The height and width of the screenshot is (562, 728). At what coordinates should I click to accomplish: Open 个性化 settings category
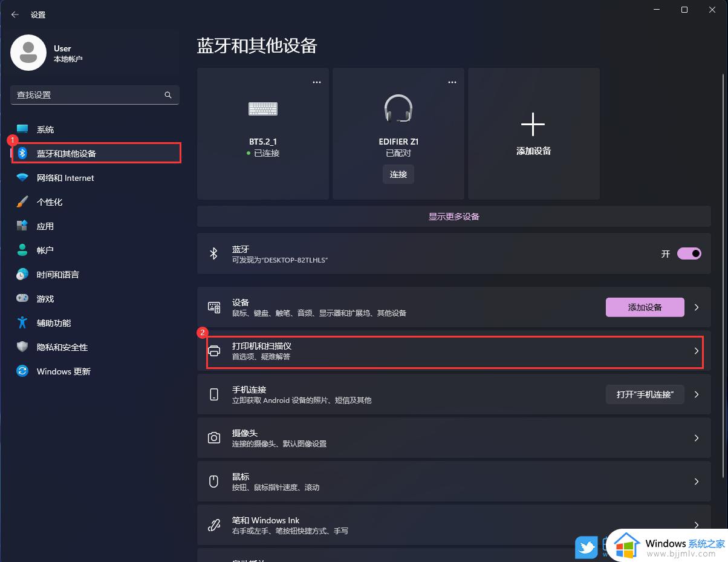95,202
